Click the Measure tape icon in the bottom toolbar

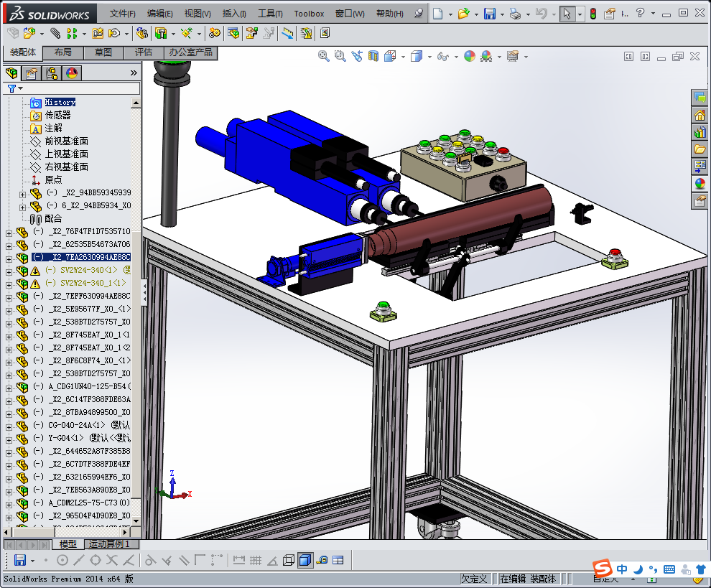tap(322, 560)
